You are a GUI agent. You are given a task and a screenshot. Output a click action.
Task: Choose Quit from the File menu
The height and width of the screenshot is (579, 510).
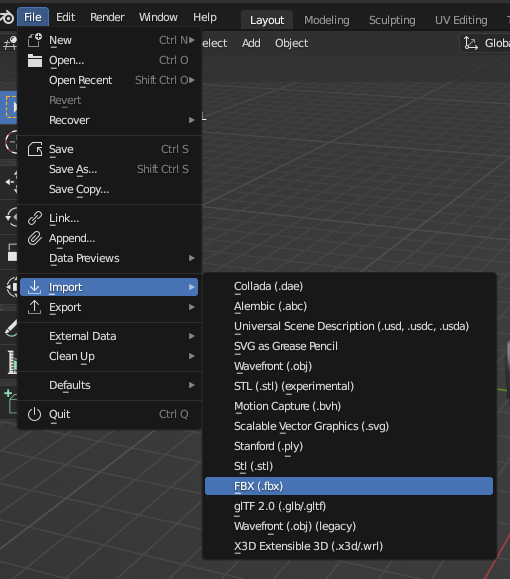tap(109, 414)
